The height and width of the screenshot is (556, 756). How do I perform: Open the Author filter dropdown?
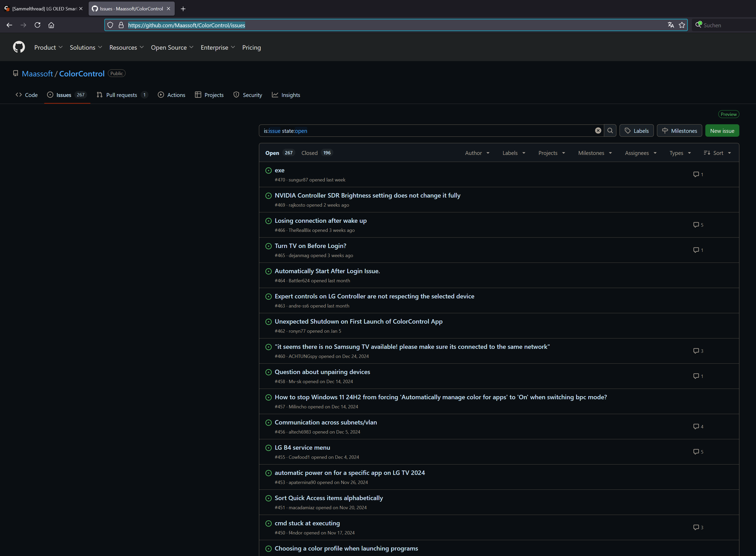[x=477, y=153]
